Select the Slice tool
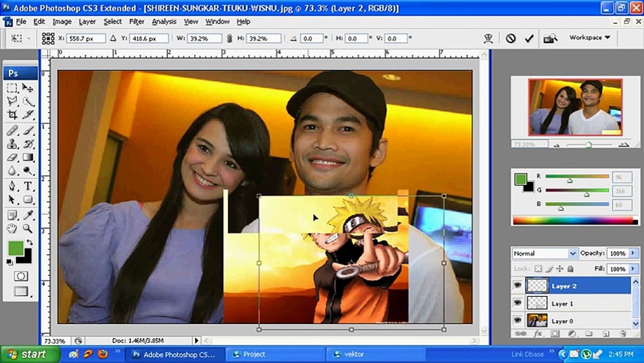This screenshot has height=363, width=644. click(x=28, y=115)
